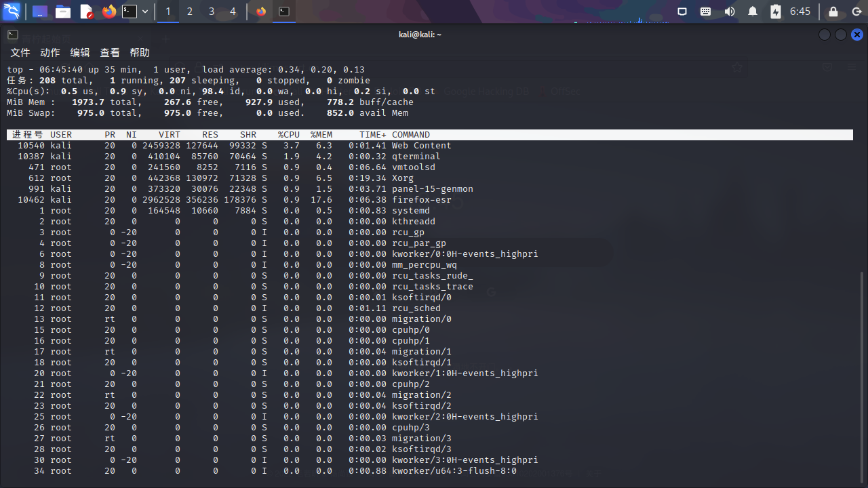The width and height of the screenshot is (868, 488).
Task: Click the mm_percpu_wq command text
Action: click(425, 265)
